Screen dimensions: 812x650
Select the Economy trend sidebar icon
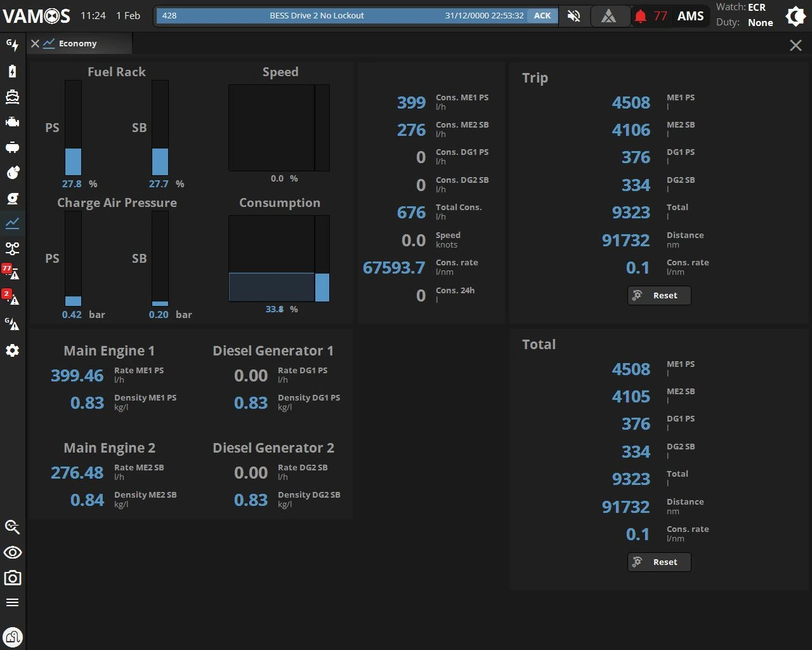(x=12, y=223)
